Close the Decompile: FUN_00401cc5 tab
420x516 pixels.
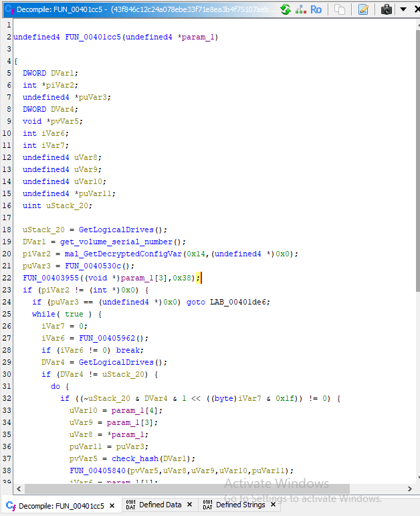coord(112,506)
